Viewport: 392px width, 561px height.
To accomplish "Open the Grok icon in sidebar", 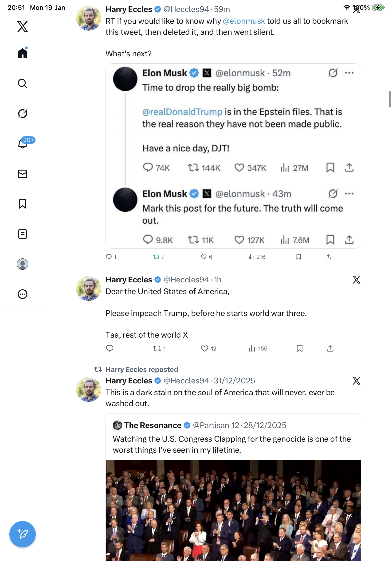I will [x=23, y=113].
